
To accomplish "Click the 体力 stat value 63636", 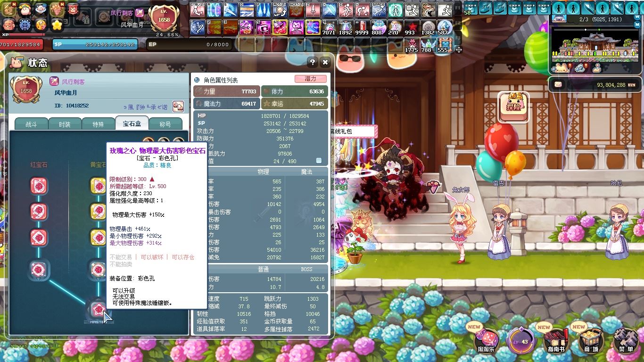I will pyautogui.click(x=316, y=91).
